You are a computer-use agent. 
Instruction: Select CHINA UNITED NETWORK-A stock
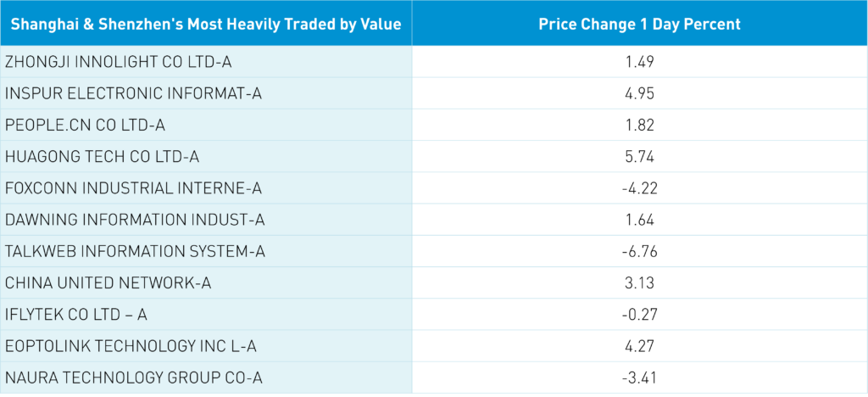[x=108, y=282]
